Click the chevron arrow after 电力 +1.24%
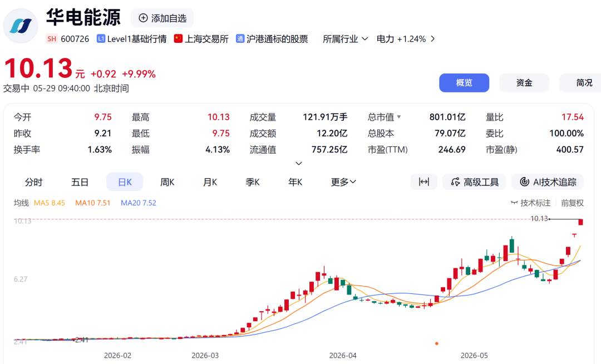Image resolution: width=601 pixels, height=364 pixels. click(433, 39)
